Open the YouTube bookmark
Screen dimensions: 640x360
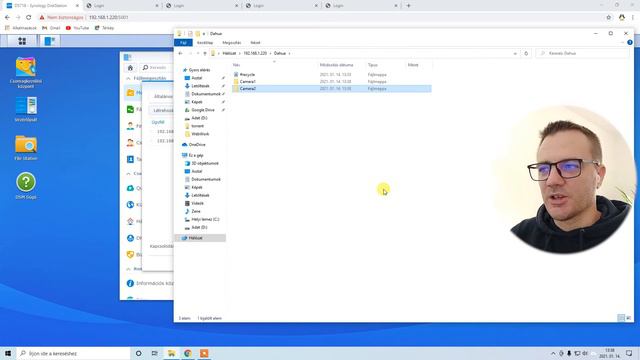tap(77, 28)
